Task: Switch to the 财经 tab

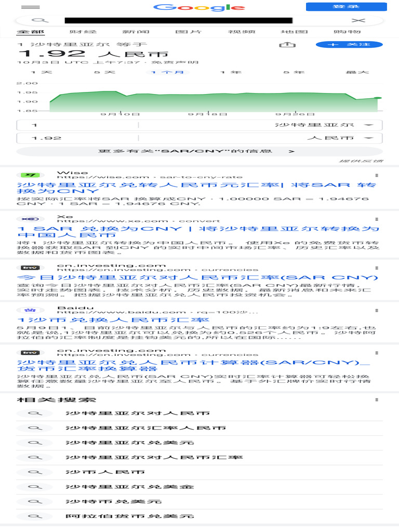Action: tap(83, 32)
